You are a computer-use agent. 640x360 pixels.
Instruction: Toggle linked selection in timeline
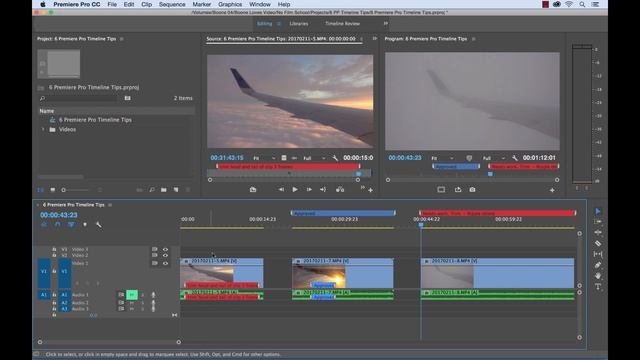coord(71,224)
